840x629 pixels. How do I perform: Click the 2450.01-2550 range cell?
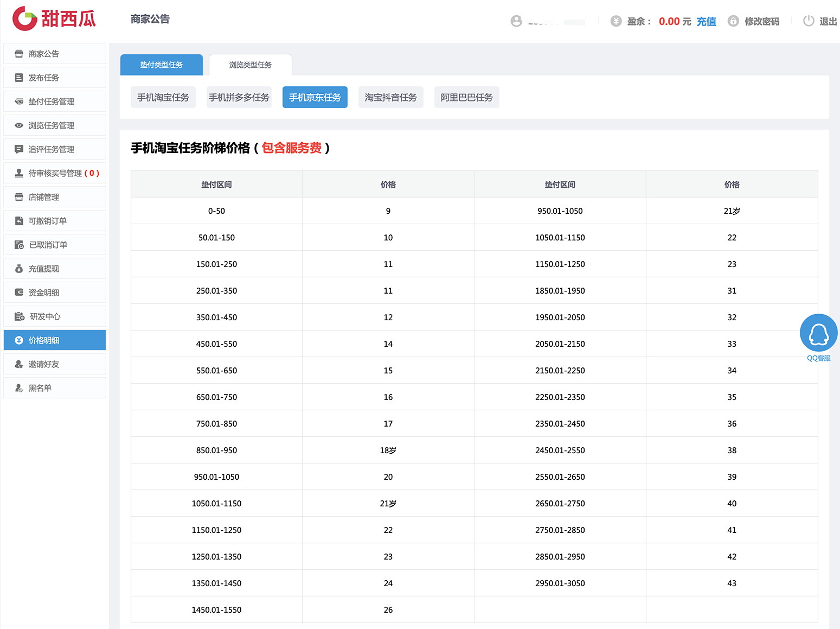tap(560, 450)
